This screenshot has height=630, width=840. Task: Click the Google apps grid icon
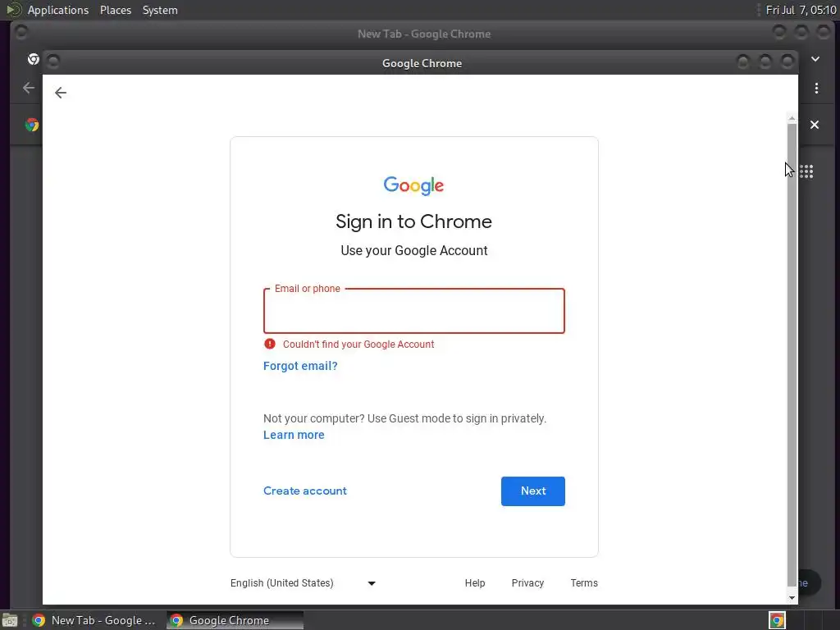[x=806, y=171]
